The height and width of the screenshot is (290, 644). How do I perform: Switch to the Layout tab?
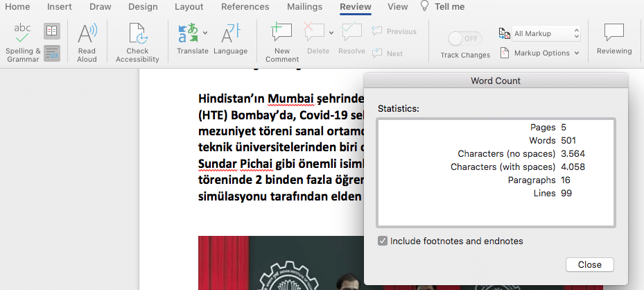[x=189, y=6]
